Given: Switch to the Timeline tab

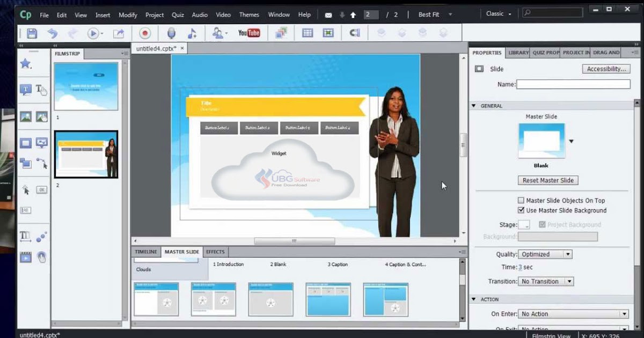Looking at the screenshot, I should point(146,252).
